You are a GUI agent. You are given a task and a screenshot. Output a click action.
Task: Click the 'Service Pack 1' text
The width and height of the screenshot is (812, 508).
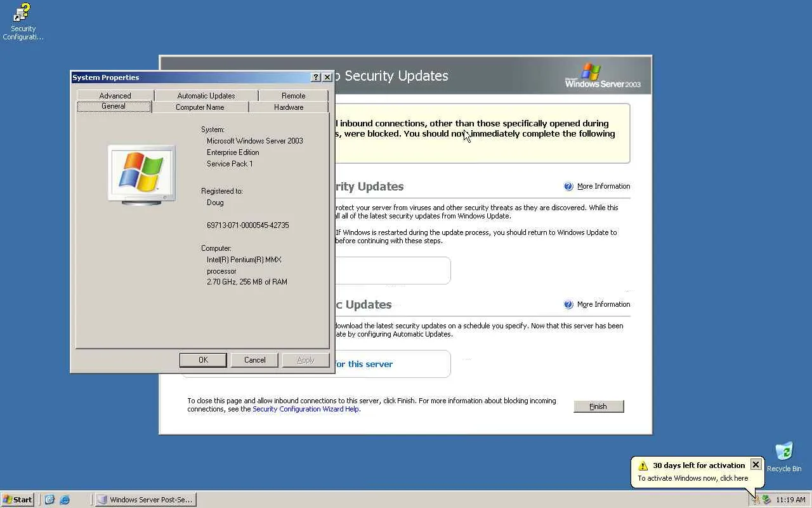tap(230, 164)
